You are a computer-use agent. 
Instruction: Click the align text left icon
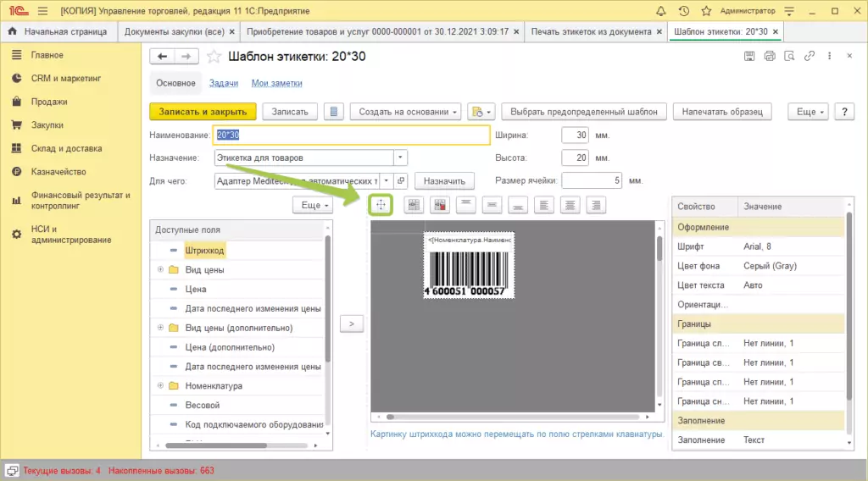pos(545,204)
